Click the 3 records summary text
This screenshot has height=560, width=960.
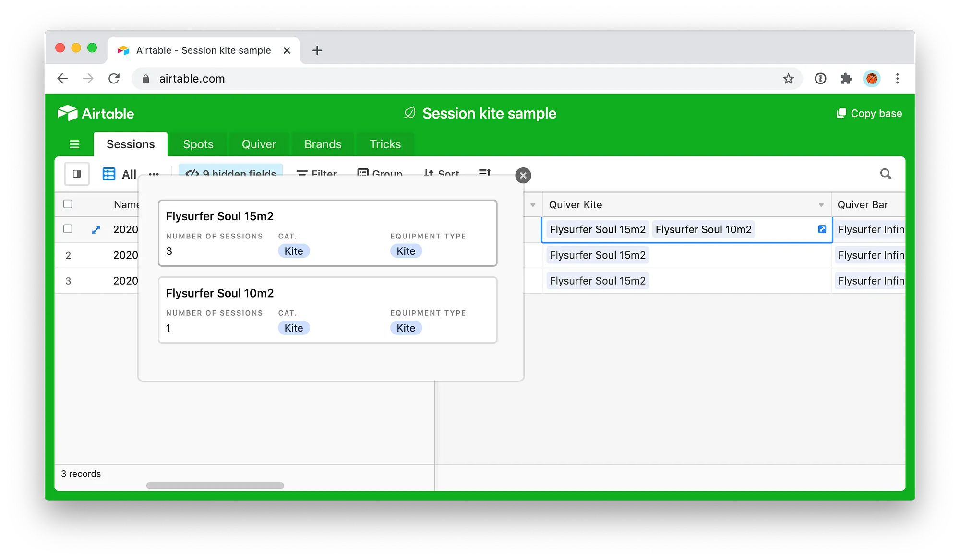pyautogui.click(x=81, y=474)
